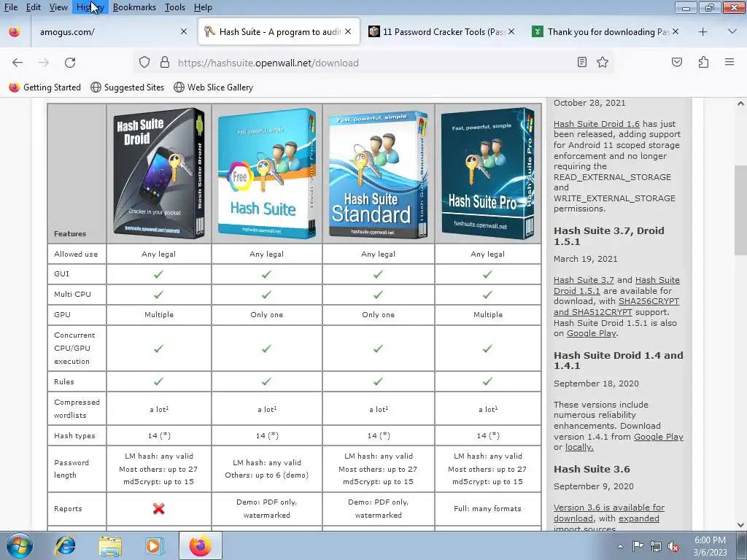Screen dimensions: 747x560
Task: Toggle reader view icon
Action: pos(581,63)
